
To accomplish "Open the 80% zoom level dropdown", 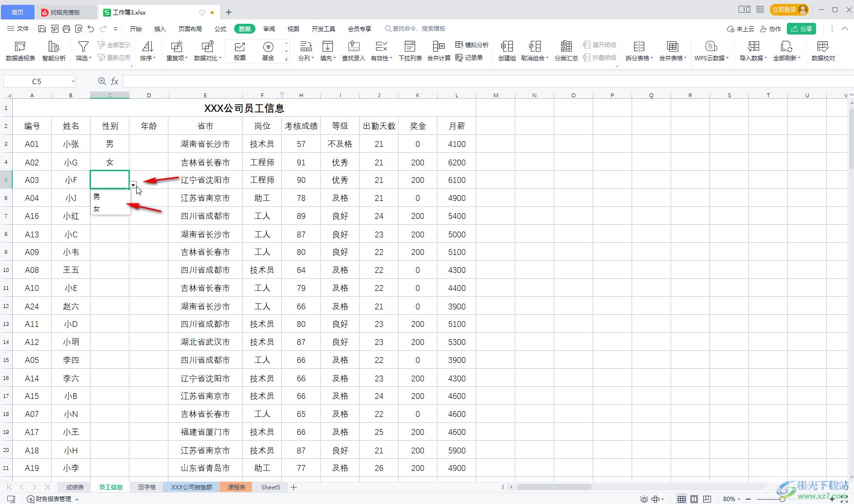I will pyautogui.click(x=731, y=499).
